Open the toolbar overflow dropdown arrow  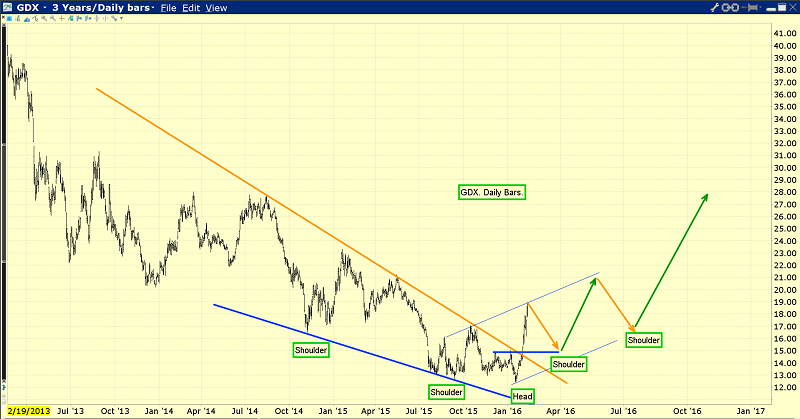pos(121,18)
